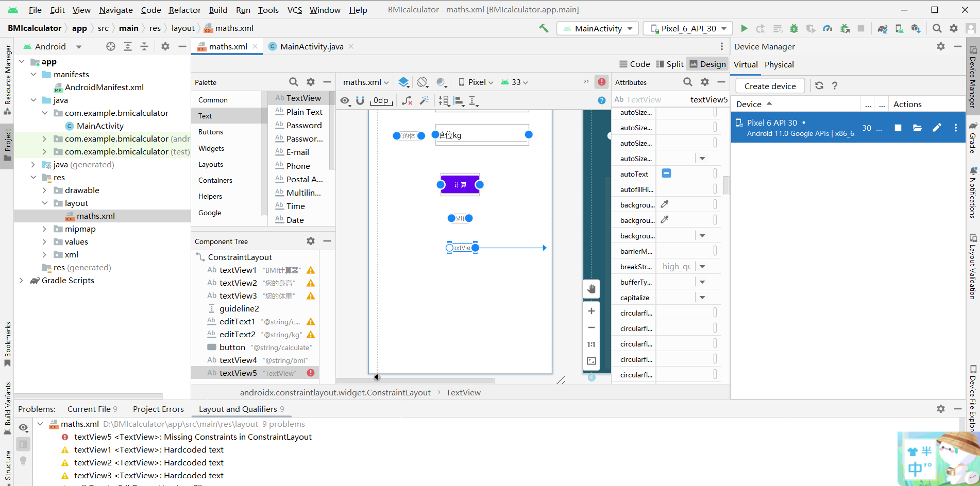Expand the Gradle Scripts node

pyautogui.click(x=21, y=280)
